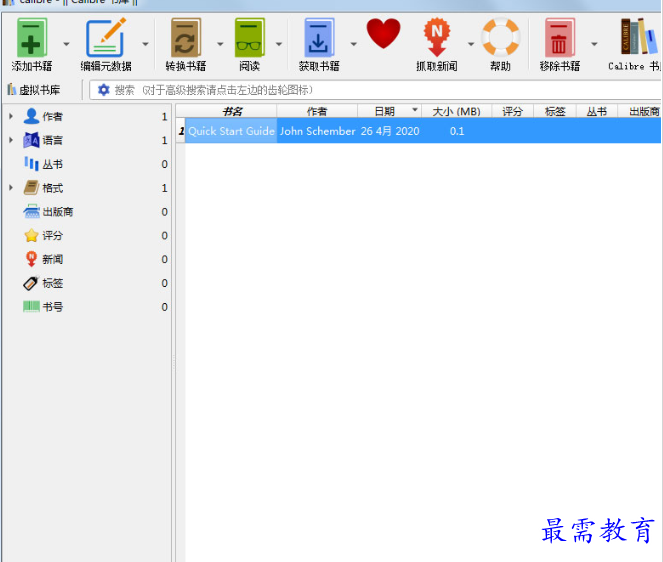Select the 出版商 category in tag browser
663x562 pixels.
coord(58,211)
